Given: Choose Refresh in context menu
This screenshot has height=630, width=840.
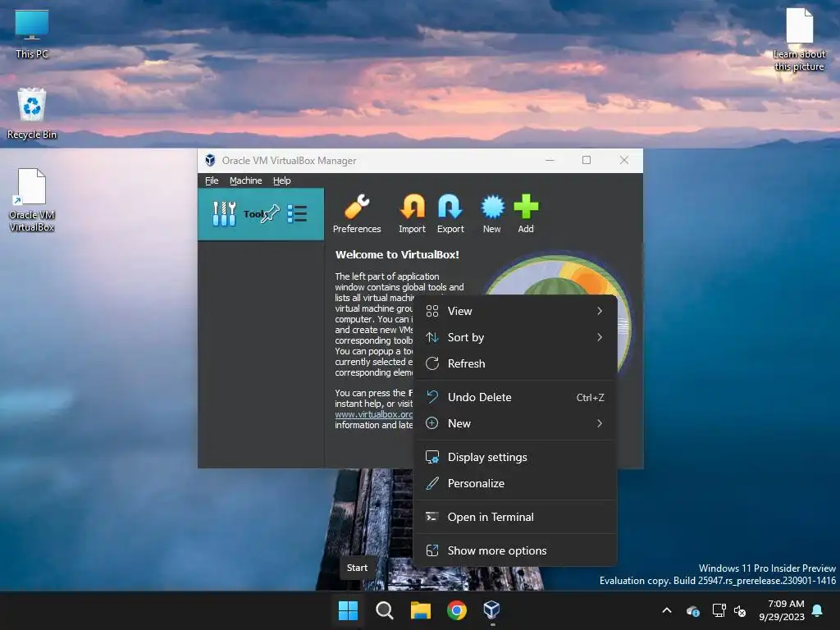Looking at the screenshot, I should pyautogui.click(x=515, y=363).
